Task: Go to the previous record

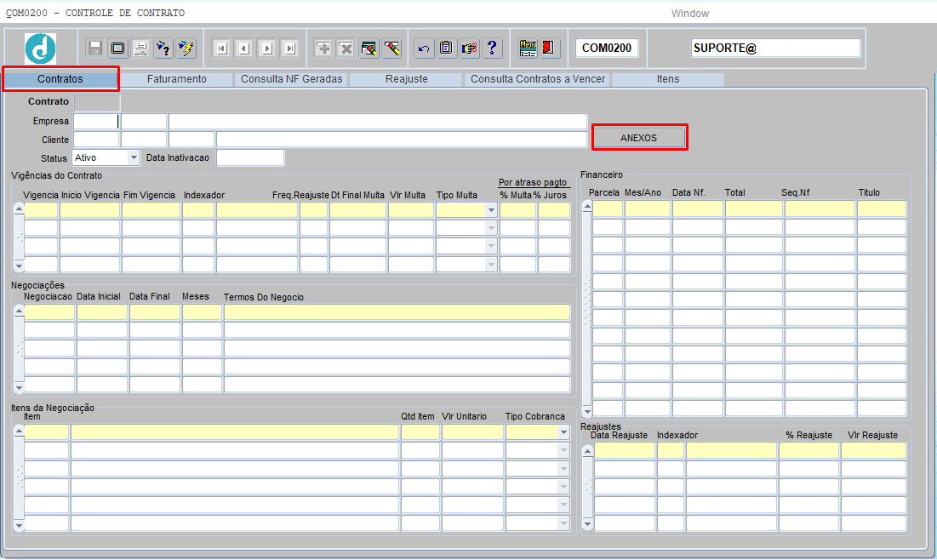Action: click(244, 49)
